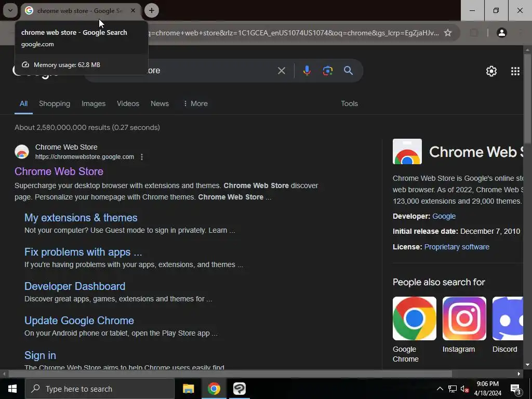Click the vertical page scrollbar thumb

[527, 98]
